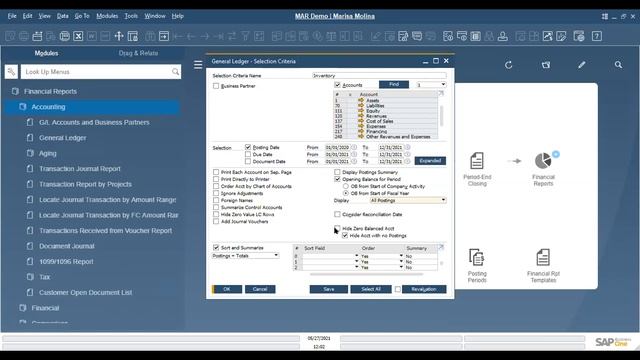Enable the Document Date checkbox
Viewport: 640px width, 360px height.
click(248, 161)
